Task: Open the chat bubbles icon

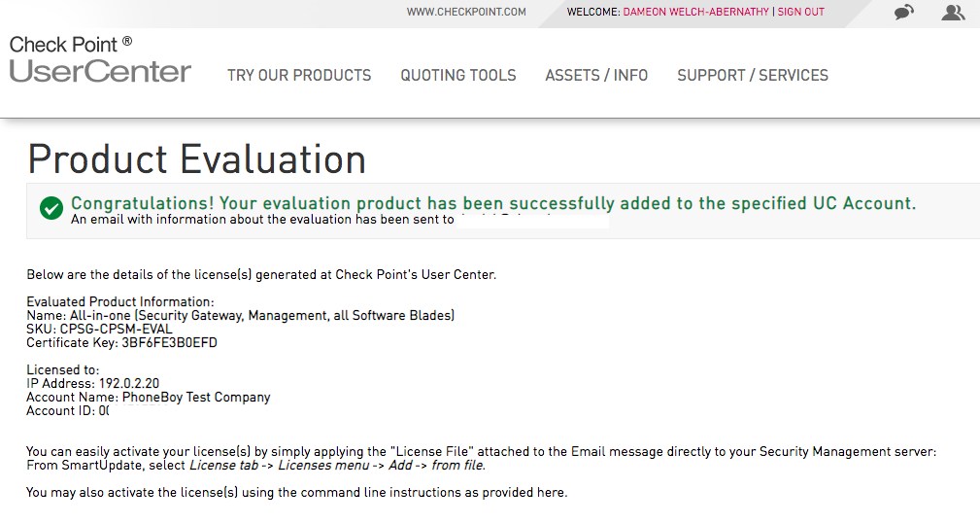Action: [x=903, y=12]
